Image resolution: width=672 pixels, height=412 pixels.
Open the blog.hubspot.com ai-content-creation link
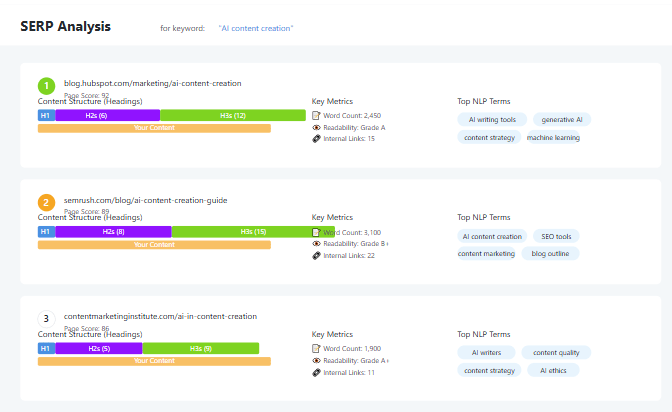pos(152,83)
